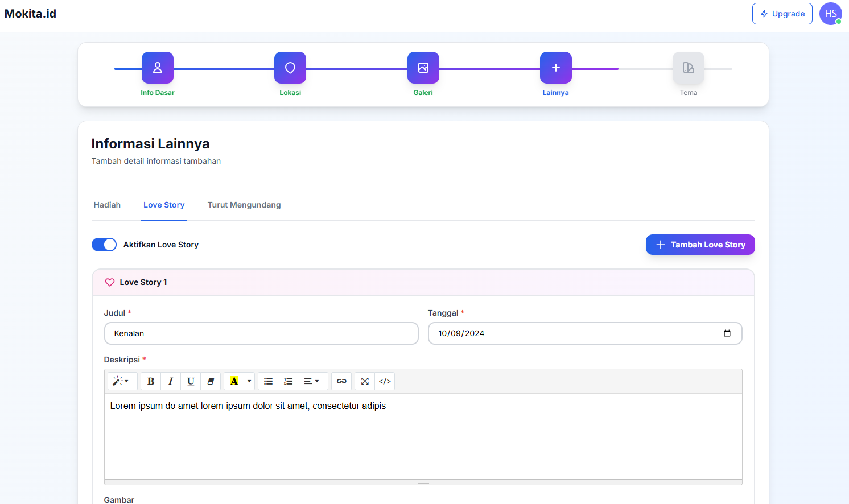The height and width of the screenshot is (504, 849).
Task: Go to the Lokasi step icon
Action: [290, 68]
